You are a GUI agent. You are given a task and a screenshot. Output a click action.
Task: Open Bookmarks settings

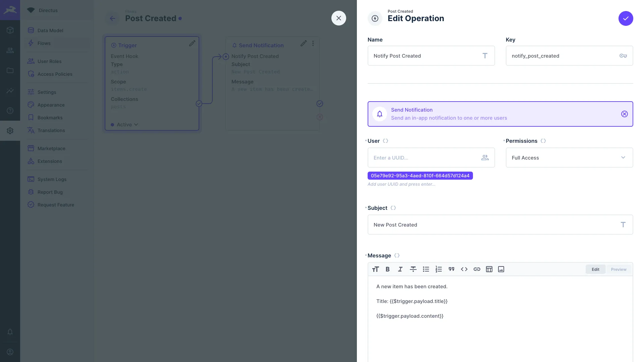(x=57, y=118)
